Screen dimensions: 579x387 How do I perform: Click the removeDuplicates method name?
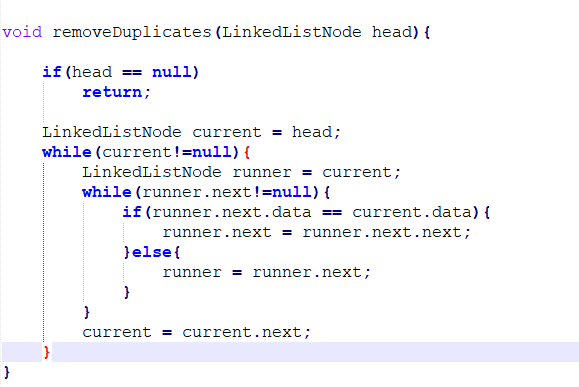tap(131, 32)
